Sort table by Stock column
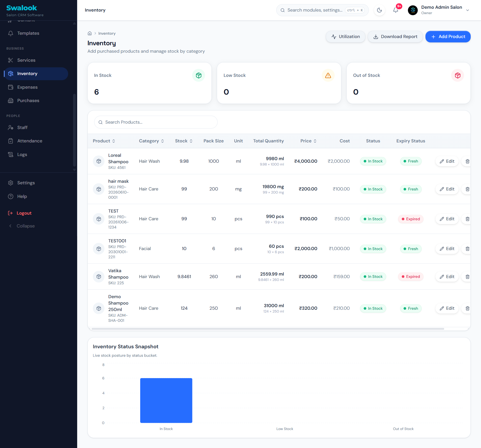The height and width of the screenshot is (448, 481). 184,141
